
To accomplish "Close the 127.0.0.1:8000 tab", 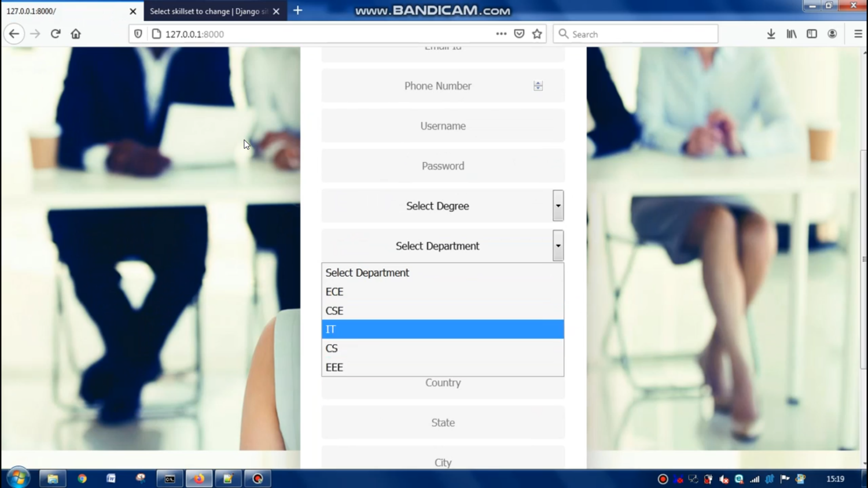I will pyautogui.click(x=133, y=11).
